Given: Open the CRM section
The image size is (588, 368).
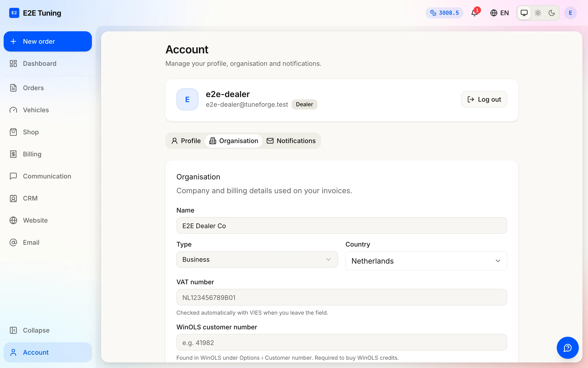Looking at the screenshot, I should point(48,198).
